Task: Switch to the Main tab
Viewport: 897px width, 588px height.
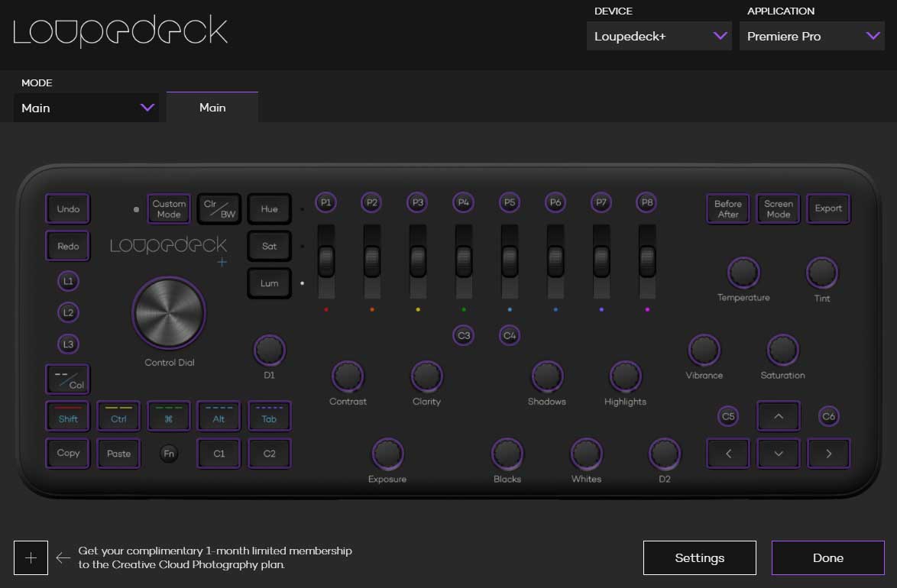Action: tap(212, 108)
